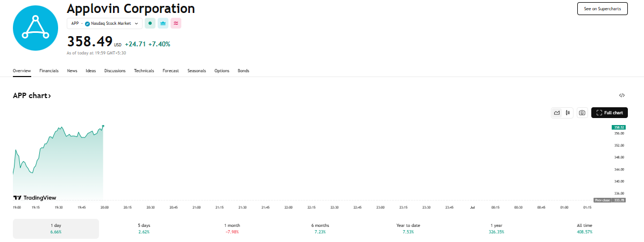Open the Full chart view
Screen dimensions: 644x242
point(610,113)
